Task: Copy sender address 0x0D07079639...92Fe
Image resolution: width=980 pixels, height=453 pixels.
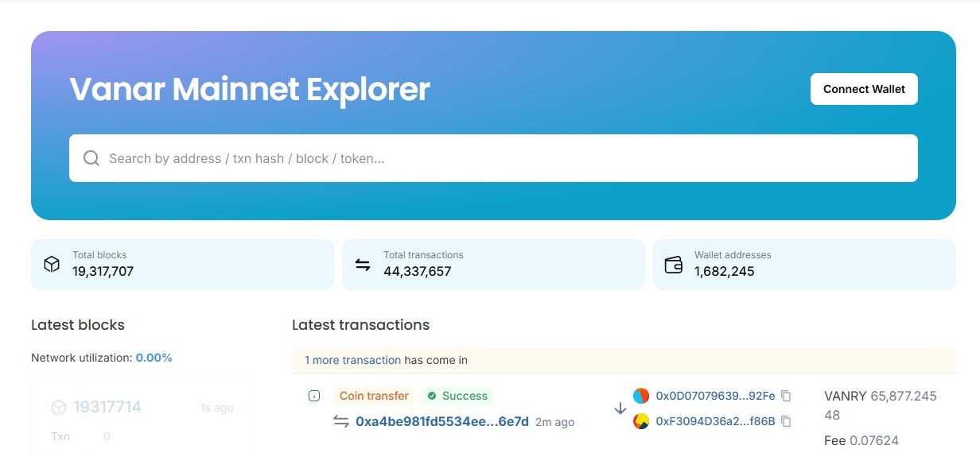Action: (x=786, y=396)
